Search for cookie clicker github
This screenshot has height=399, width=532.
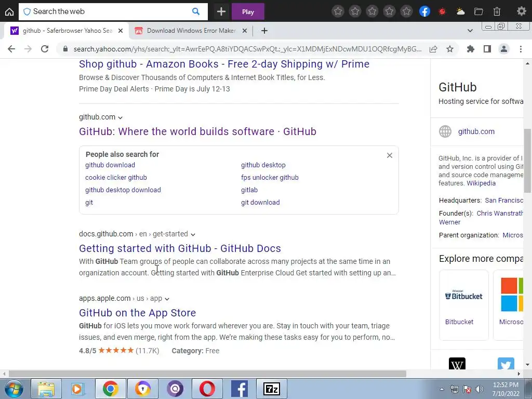pyautogui.click(x=116, y=178)
